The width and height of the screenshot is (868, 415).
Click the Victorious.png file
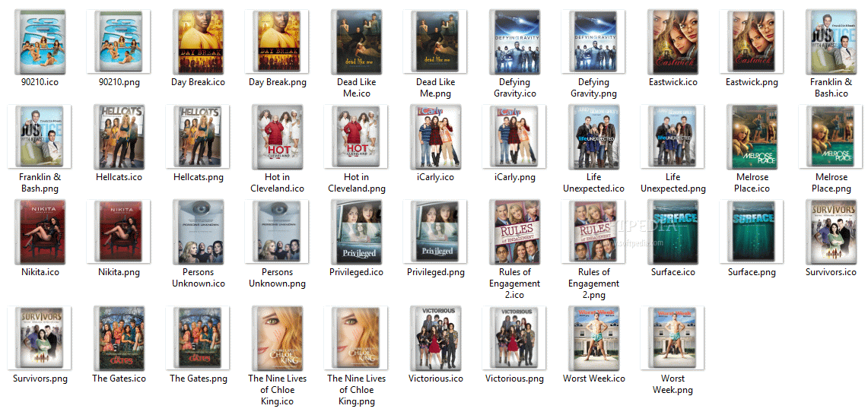(x=514, y=338)
